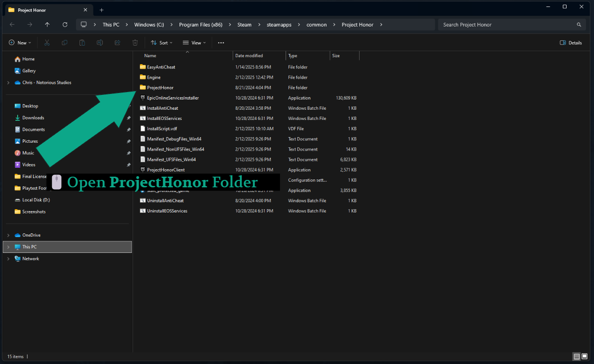Click the Program Files (x86) breadcrumb
Image resolution: width=594 pixels, height=364 pixels.
pyautogui.click(x=200, y=25)
